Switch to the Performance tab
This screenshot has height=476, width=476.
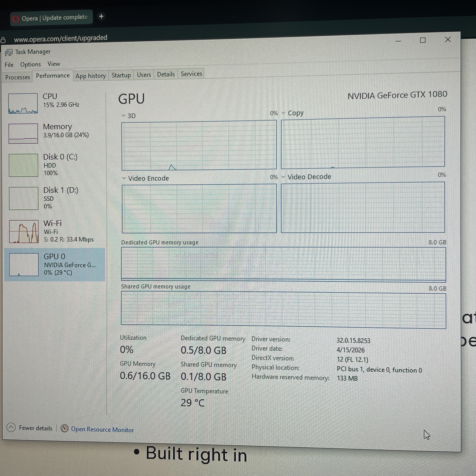pos(53,76)
